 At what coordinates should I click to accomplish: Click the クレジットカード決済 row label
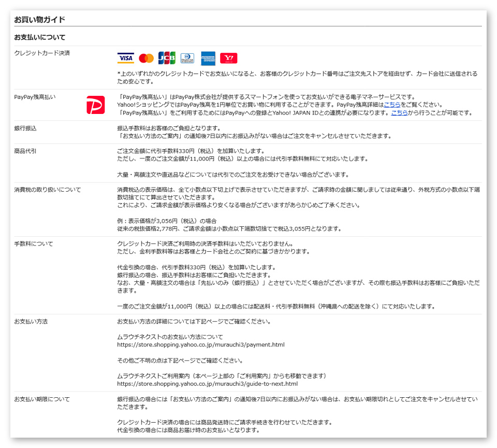[x=42, y=53]
